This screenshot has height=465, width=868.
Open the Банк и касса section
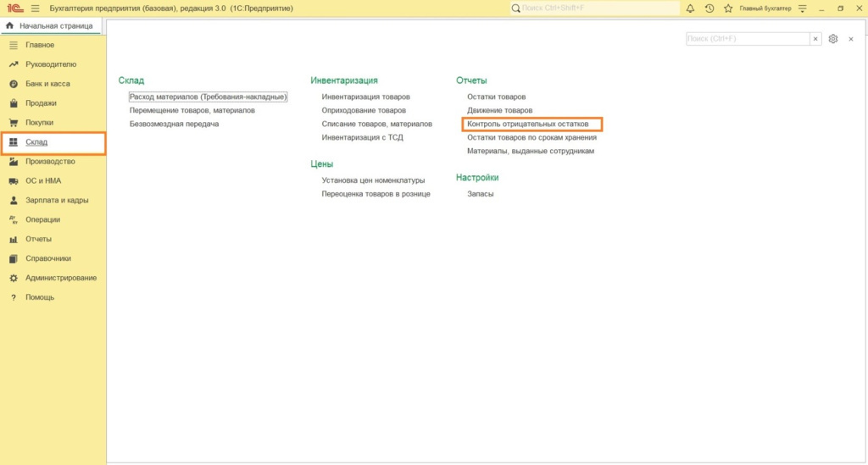pyautogui.click(x=47, y=84)
